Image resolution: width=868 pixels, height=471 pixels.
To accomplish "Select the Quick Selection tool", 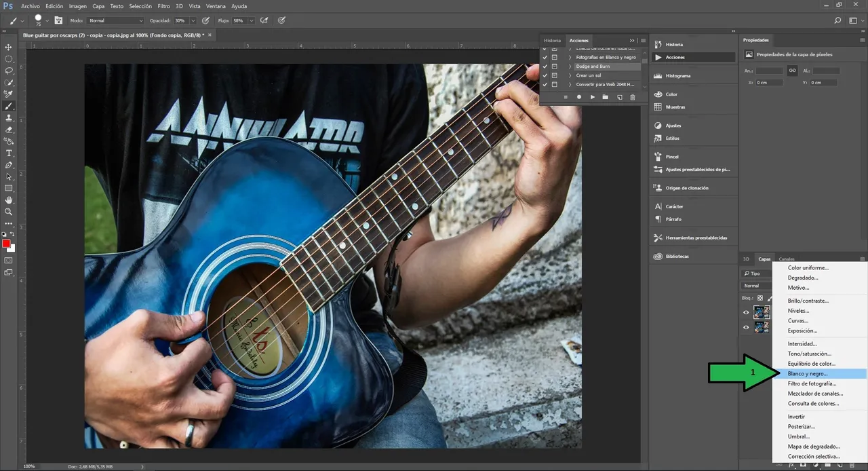I will [x=9, y=83].
